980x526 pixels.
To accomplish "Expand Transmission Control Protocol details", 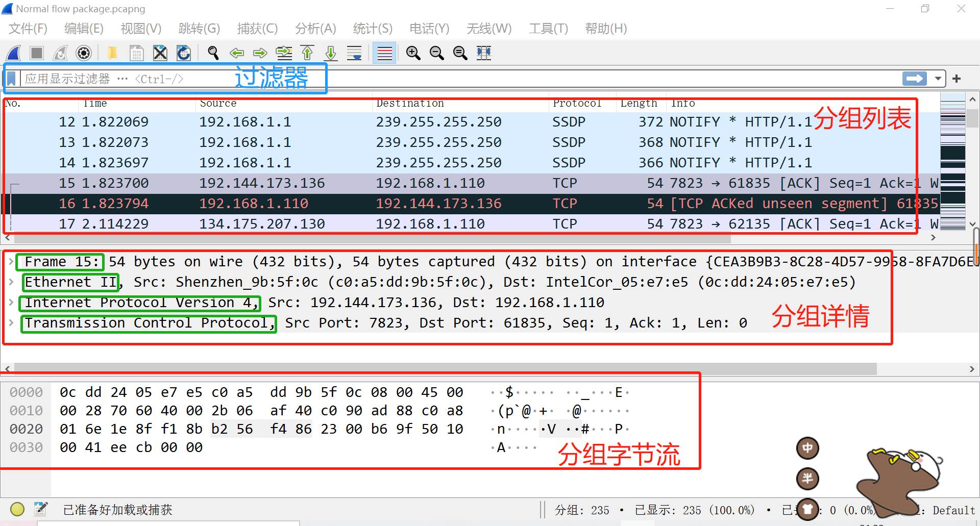I will pos(11,322).
